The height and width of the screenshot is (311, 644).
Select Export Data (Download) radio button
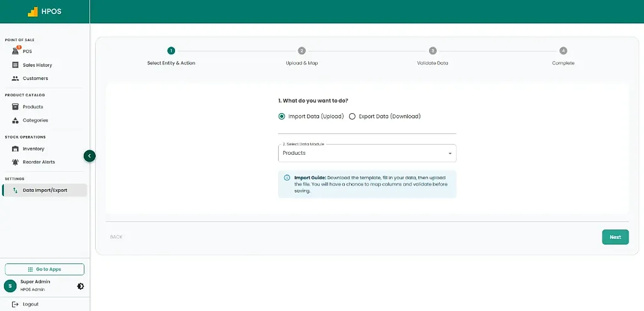tap(352, 116)
